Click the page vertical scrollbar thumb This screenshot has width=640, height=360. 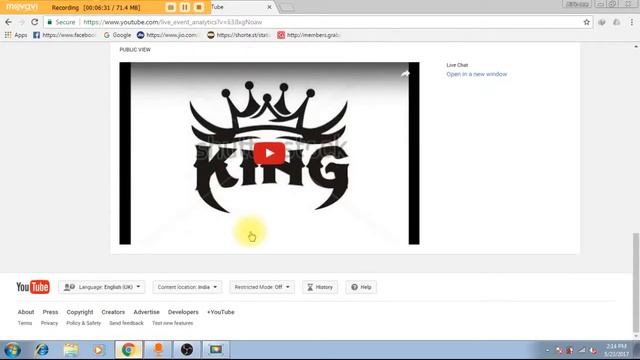point(636,283)
